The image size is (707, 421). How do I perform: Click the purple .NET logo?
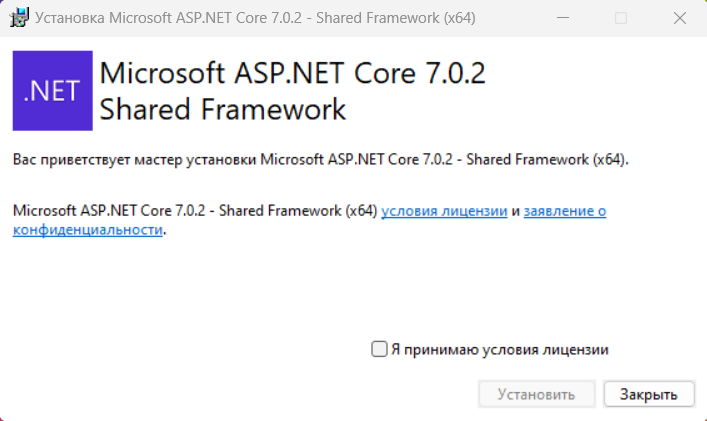click(53, 91)
